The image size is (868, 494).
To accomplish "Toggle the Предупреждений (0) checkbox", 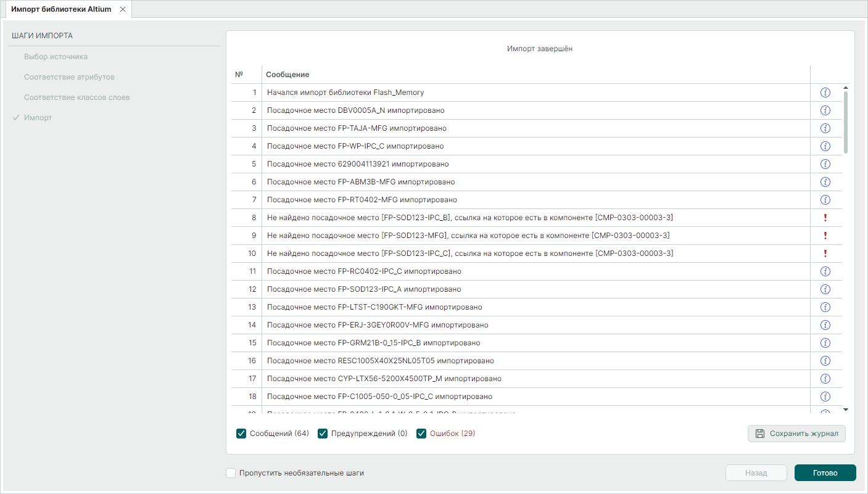I will tap(323, 434).
